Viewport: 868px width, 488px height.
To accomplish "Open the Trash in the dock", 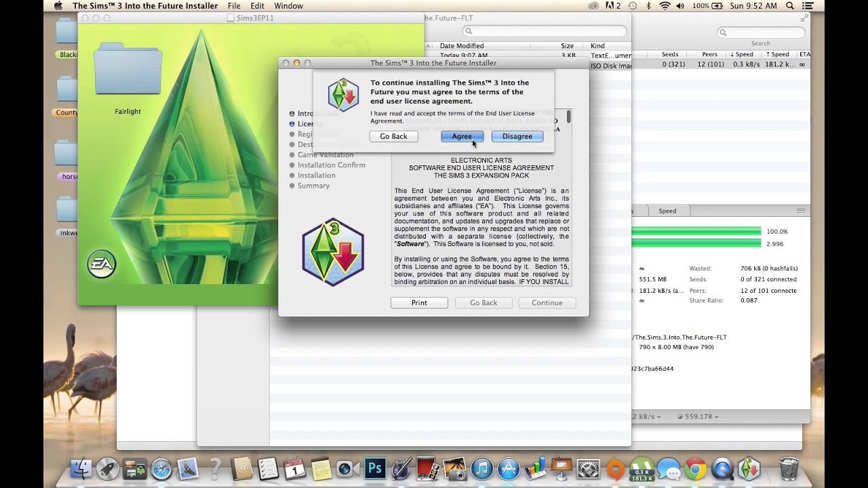I will (789, 469).
